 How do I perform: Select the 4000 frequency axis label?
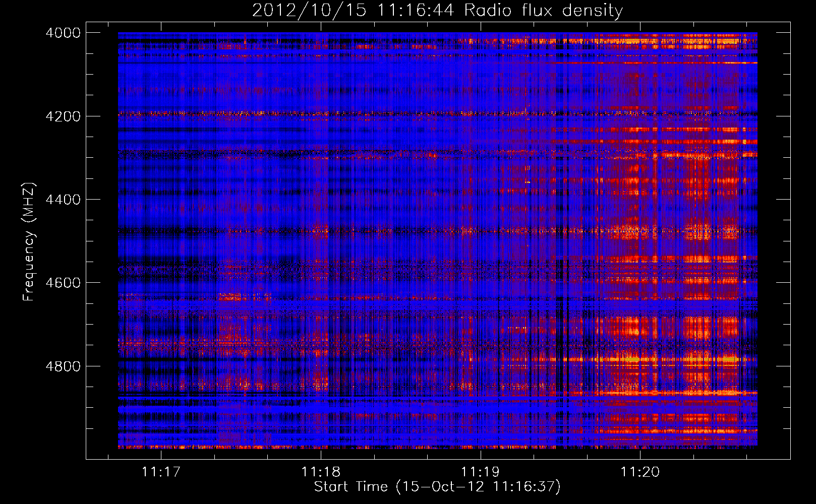tap(63, 33)
